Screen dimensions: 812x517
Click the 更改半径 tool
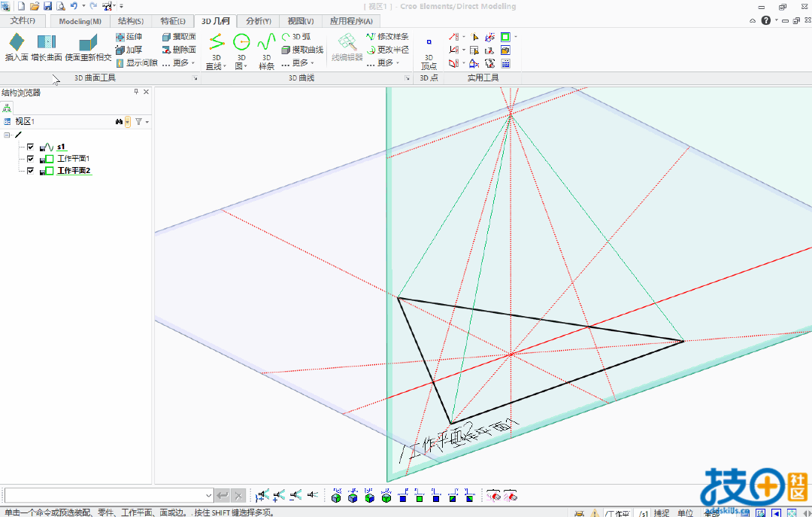pos(387,50)
